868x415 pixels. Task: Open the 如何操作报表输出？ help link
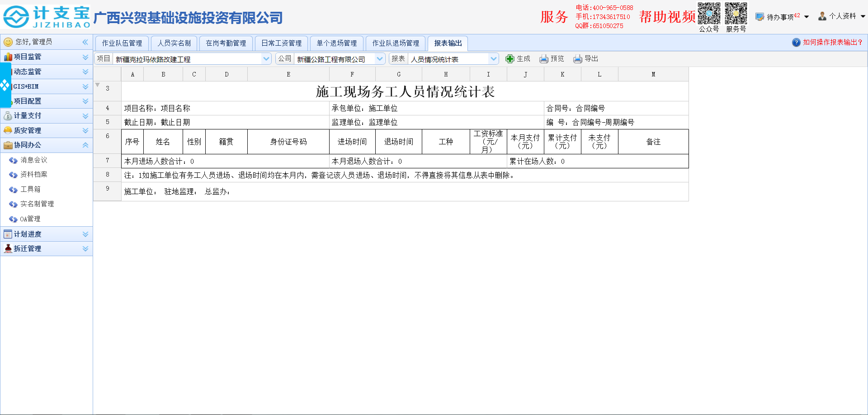coord(833,42)
